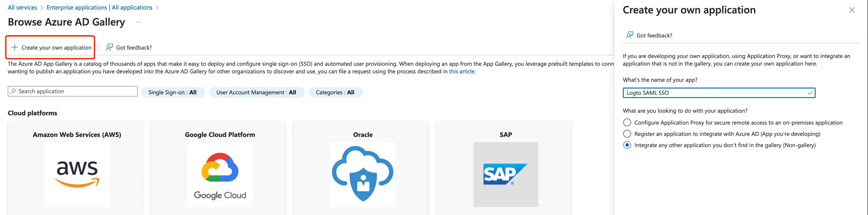The image size is (868, 215).
Task: Choose the SAP logo tile
Action: (505, 174)
